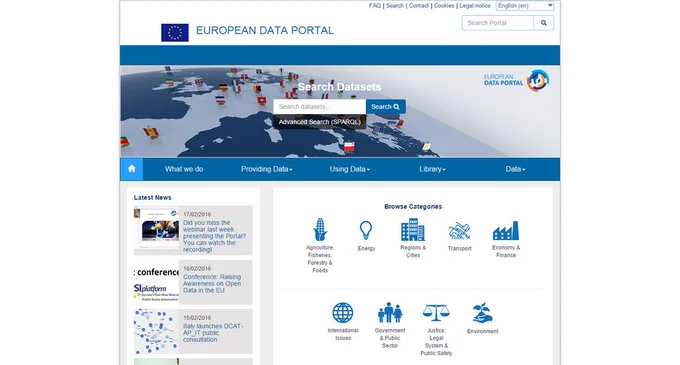Open the Legal notice link
680x365 pixels.
click(475, 6)
